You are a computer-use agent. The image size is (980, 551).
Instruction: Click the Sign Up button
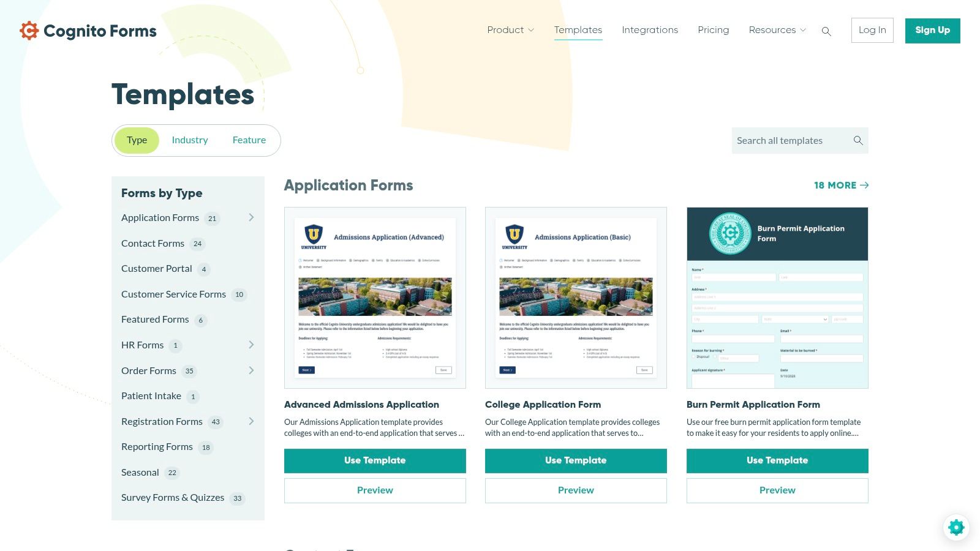[x=933, y=31]
